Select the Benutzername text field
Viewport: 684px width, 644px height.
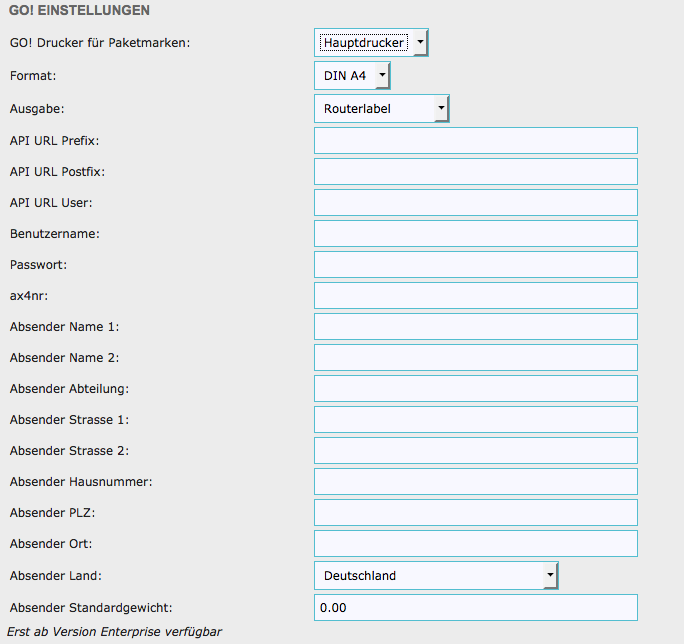coord(475,234)
